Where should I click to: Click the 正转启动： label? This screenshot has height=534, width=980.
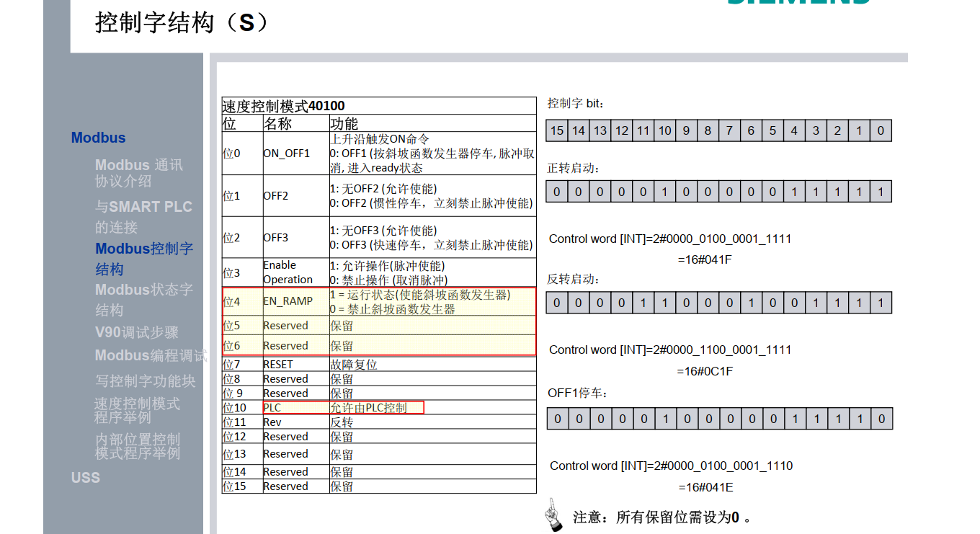574,168
